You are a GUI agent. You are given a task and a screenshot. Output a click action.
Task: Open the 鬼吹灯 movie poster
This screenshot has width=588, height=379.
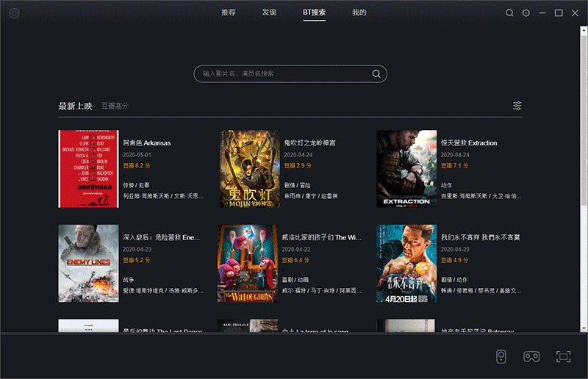[x=249, y=169]
